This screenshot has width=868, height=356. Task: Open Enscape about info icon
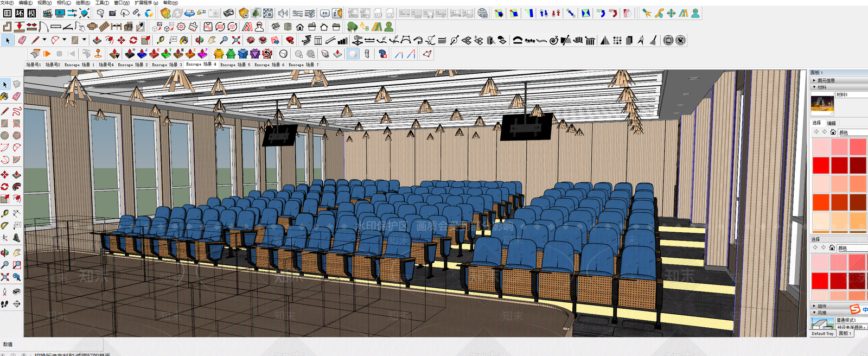pyautogui.click(x=337, y=13)
